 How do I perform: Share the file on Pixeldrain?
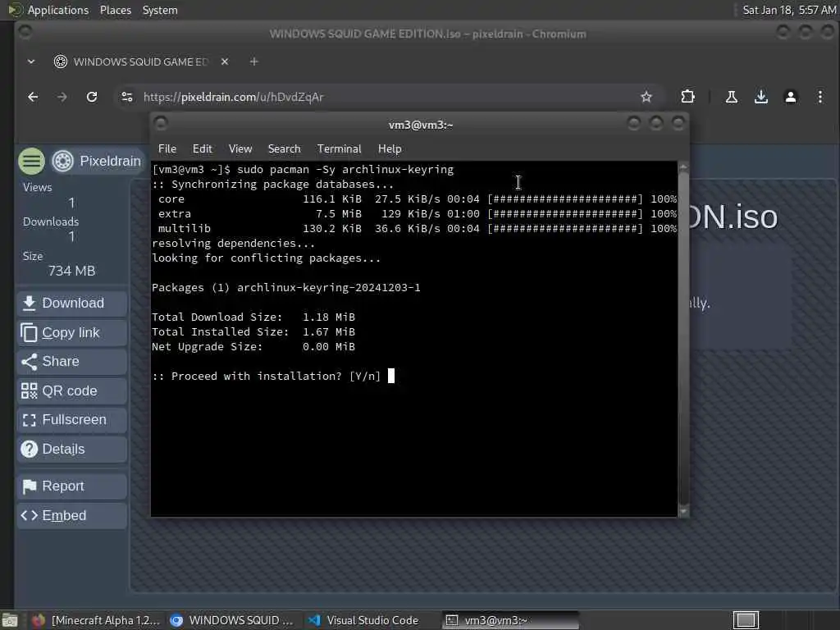[72, 362]
